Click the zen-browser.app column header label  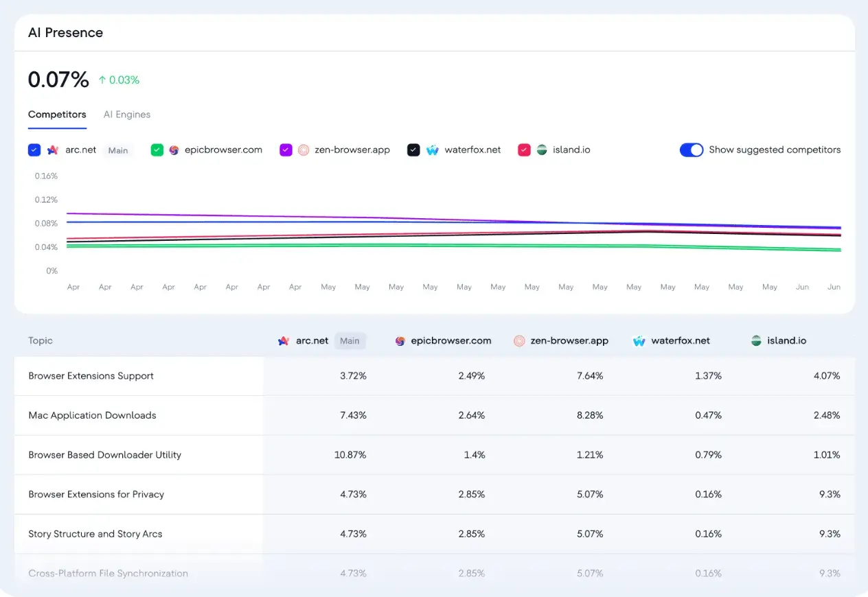coord(569,340)
